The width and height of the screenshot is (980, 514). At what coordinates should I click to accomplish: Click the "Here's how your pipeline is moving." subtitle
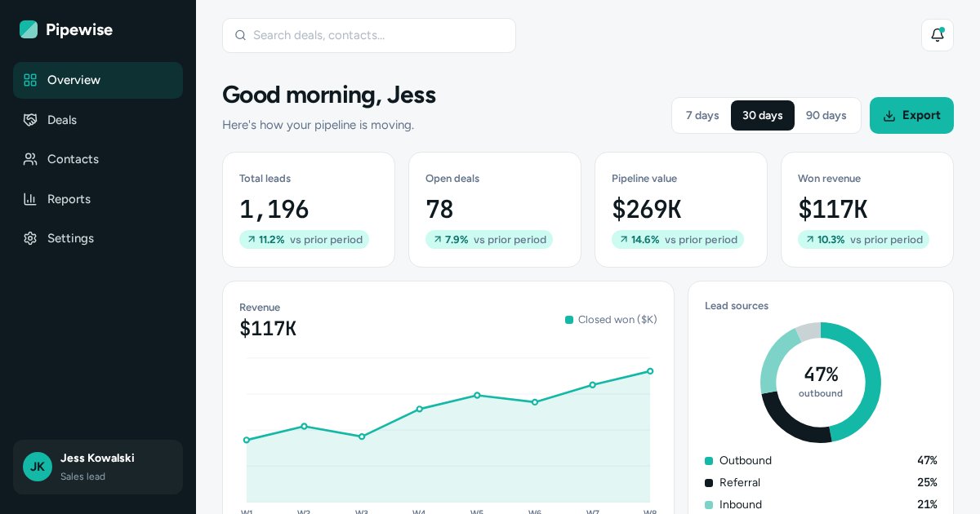(x=318, y=125)
